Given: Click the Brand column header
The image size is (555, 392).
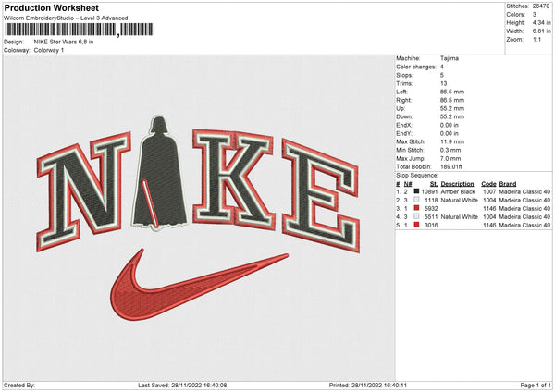Looking at the screenshot, I should point(508,184).
